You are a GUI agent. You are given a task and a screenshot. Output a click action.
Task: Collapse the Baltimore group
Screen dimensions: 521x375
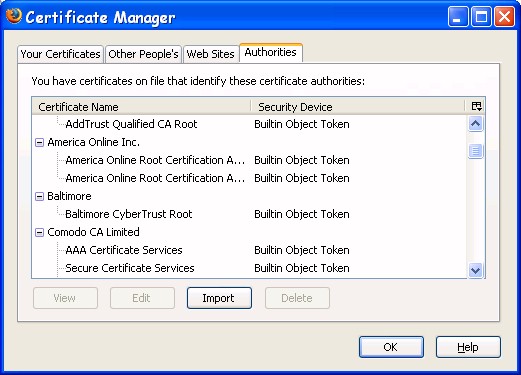pyautogui.click(x=39, y=196)
